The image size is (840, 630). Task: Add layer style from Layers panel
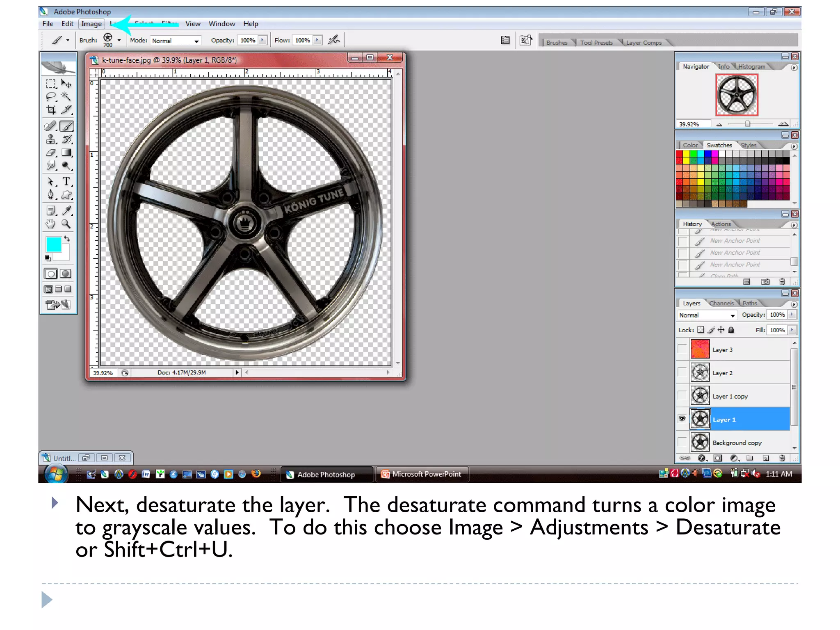[x=702, y=458]
